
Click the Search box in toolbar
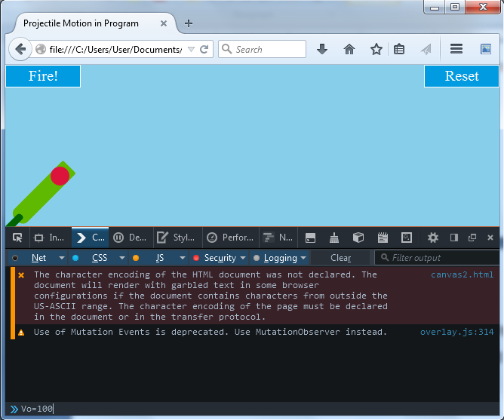[262, 49]
